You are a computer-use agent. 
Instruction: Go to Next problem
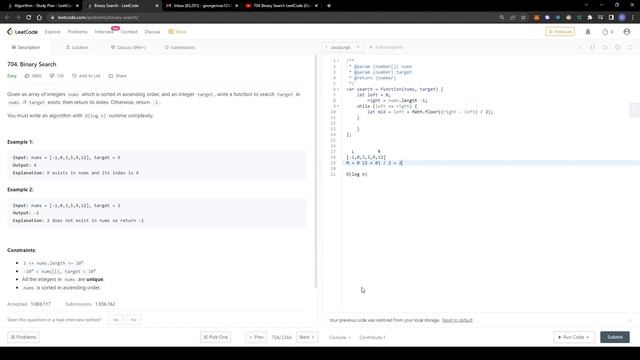click(x=307, y=337)
